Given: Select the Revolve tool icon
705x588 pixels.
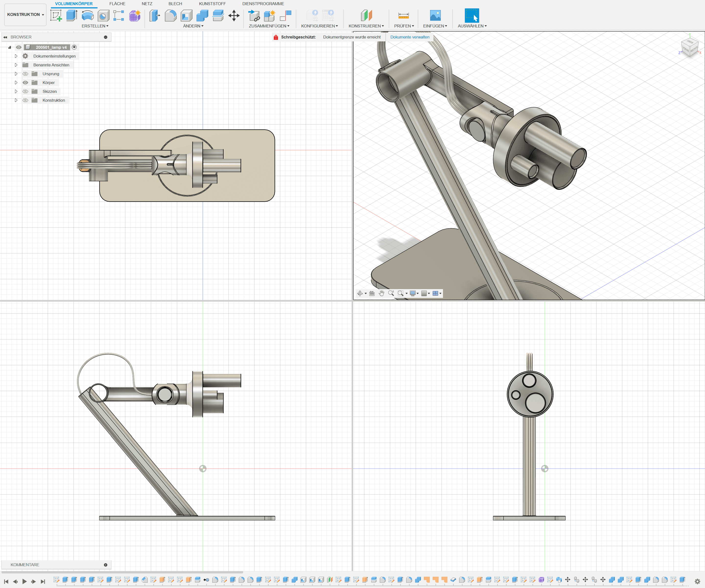Looking at the screenshot, I should [x=88, y=15].
